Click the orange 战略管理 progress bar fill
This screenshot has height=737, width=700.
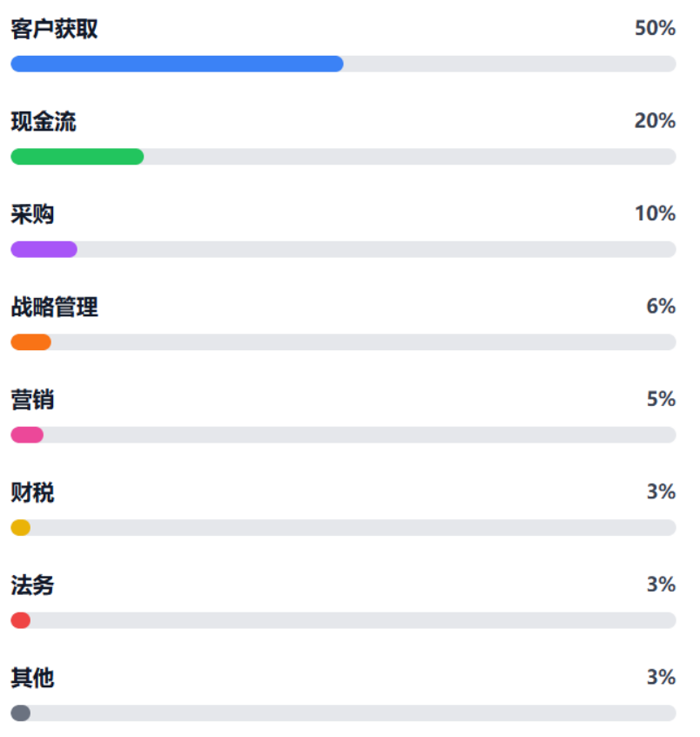click(30, 342)
